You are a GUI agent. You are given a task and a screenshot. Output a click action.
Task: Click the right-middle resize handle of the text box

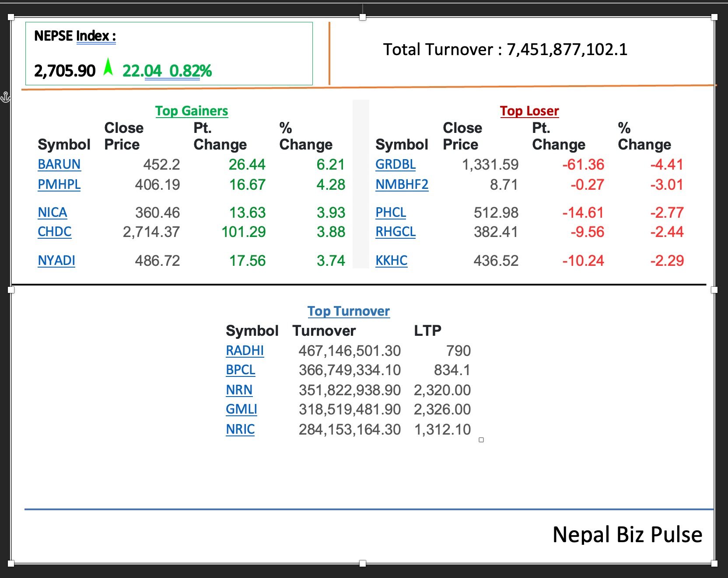point(714,290)
